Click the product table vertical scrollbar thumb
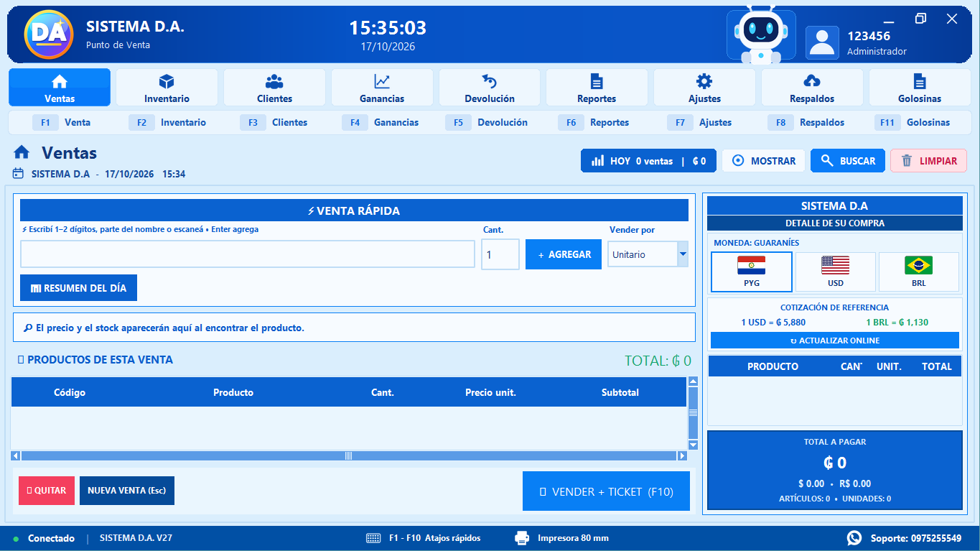The image size is (980, 551). tap(693, 413)
